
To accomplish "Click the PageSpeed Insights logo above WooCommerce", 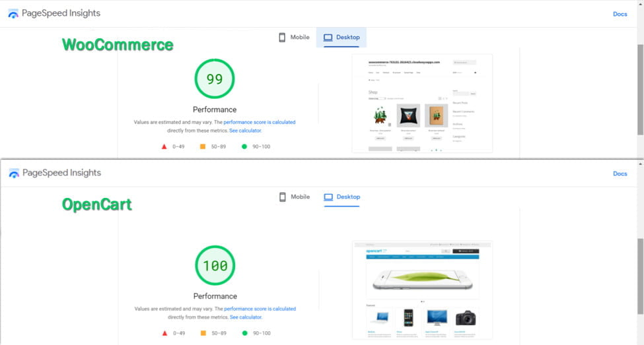I will coord(13,14).
